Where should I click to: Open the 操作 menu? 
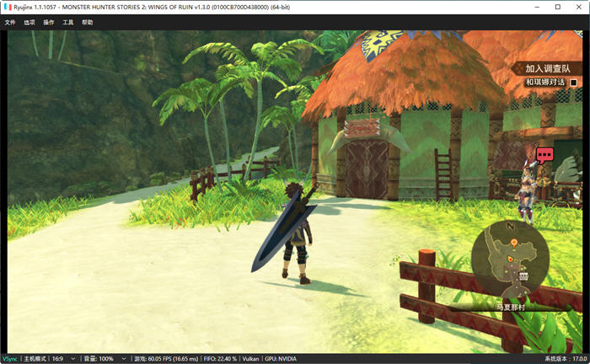(49, 22)
